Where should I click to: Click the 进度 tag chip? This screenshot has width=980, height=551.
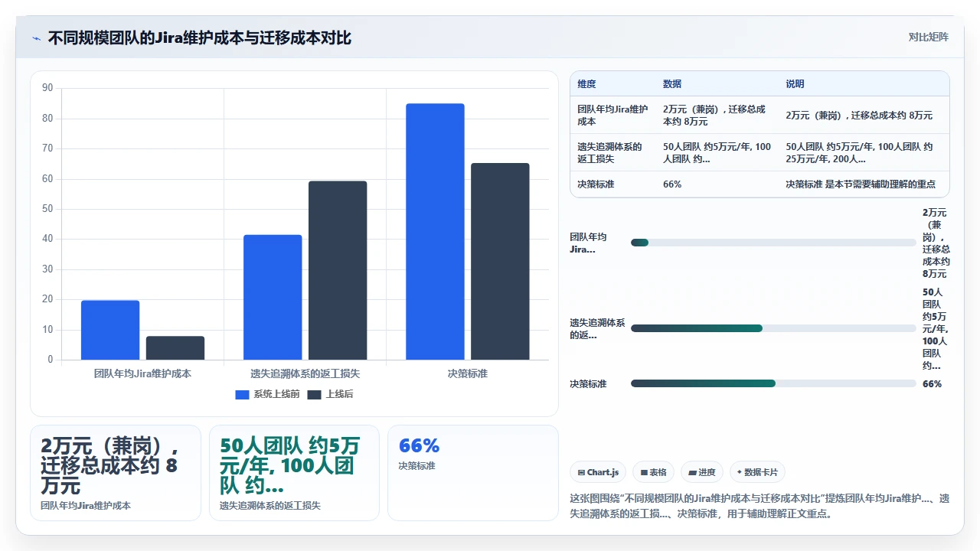(701, 472)
